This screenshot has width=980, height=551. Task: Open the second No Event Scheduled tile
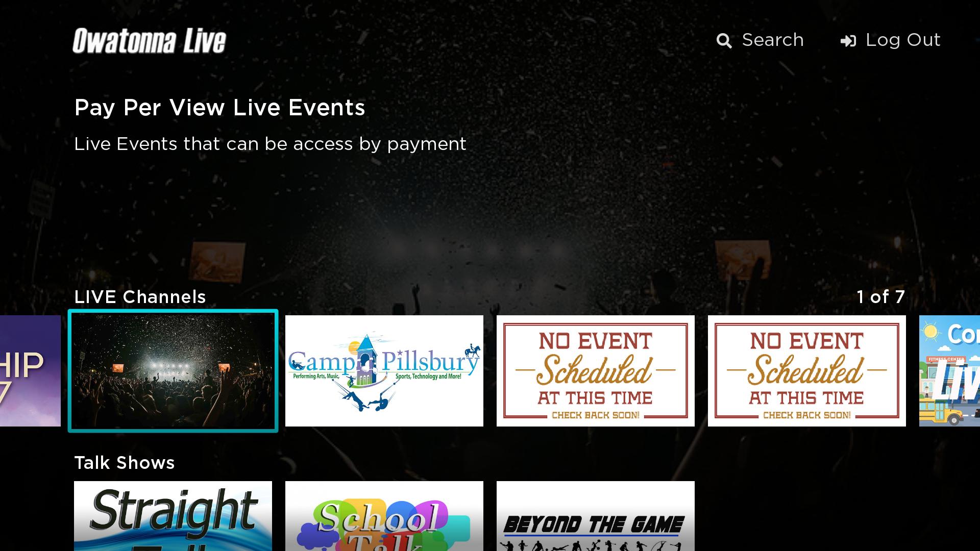tap(807, 371)
